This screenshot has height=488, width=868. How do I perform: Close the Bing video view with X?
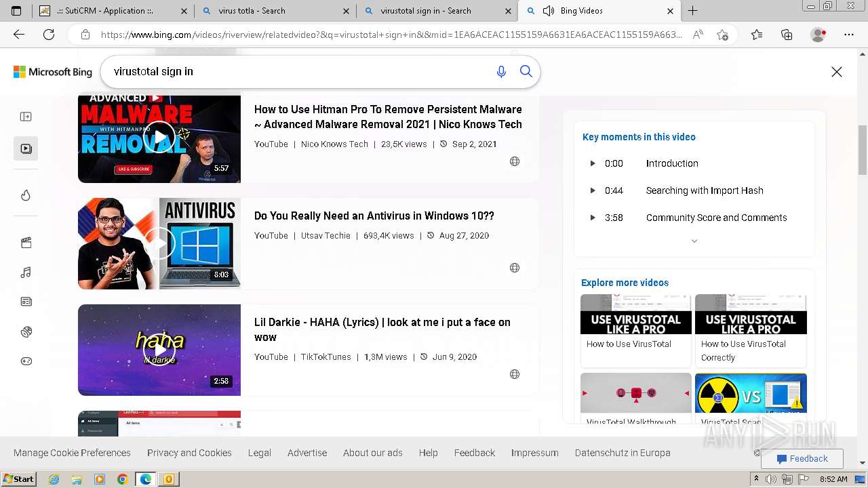[837, 72]
